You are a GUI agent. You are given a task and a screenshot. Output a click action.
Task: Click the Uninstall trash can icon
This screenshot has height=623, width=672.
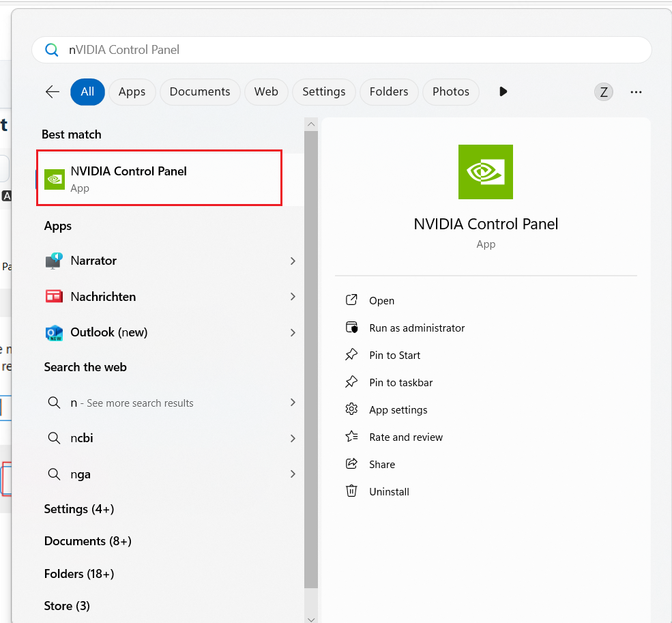coord(351,491)
